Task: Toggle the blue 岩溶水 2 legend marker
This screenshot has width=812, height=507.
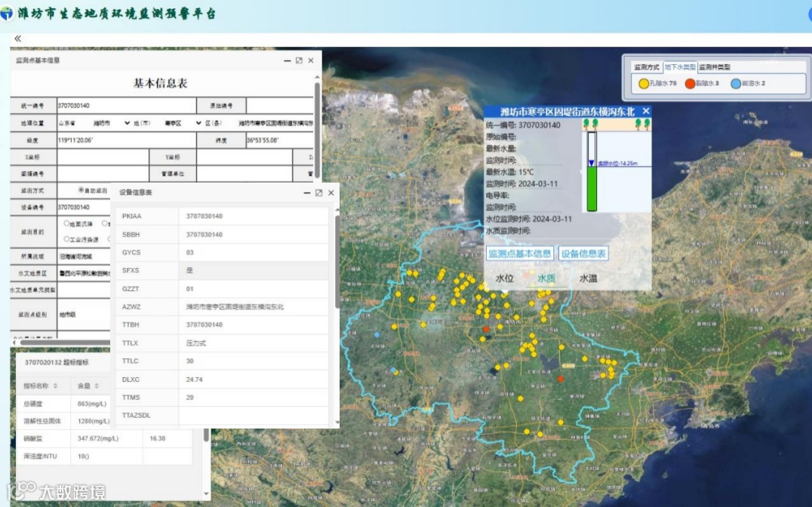Action: 736,83
